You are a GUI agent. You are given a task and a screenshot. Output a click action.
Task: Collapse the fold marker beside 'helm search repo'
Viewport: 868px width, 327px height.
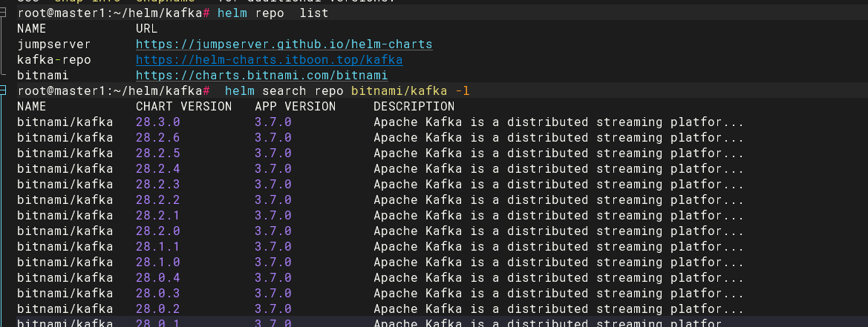[4, 90]
